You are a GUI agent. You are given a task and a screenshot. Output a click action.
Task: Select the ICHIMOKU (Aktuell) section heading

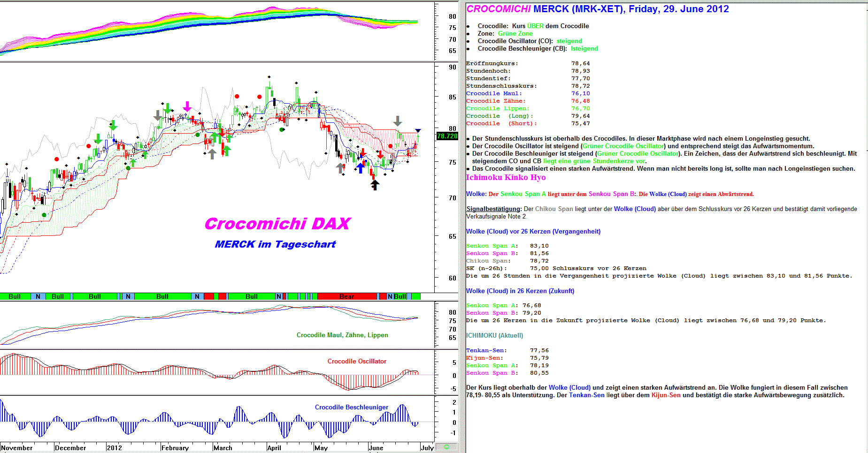coord(494,335)
